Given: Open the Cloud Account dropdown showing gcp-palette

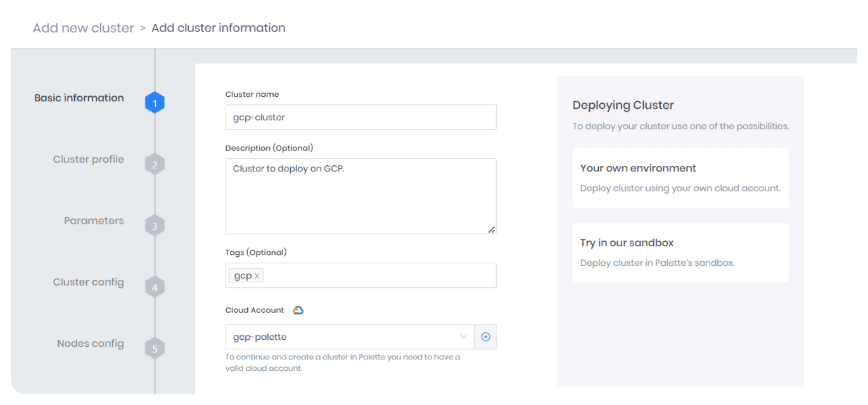Looking at the screenshot, I should (350, 337).
